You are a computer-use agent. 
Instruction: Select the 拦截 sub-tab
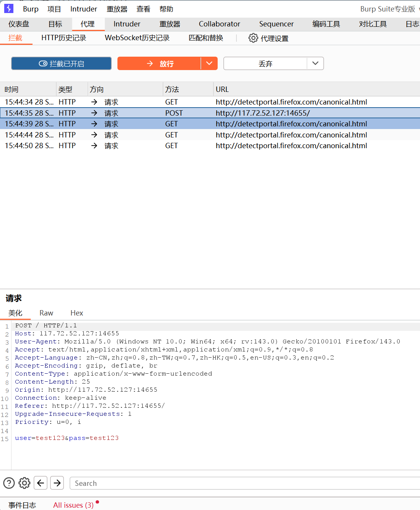(x=15, y=38)
